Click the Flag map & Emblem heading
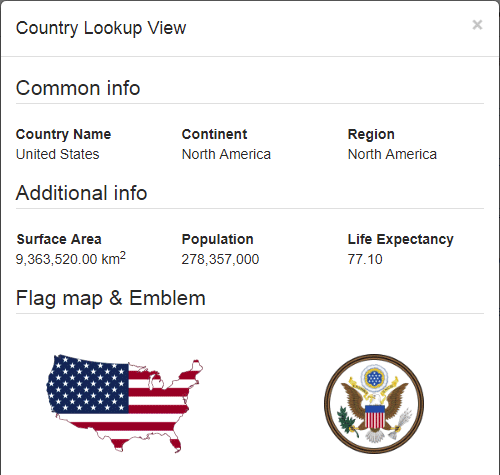500x475 pixels. [111, 298]
